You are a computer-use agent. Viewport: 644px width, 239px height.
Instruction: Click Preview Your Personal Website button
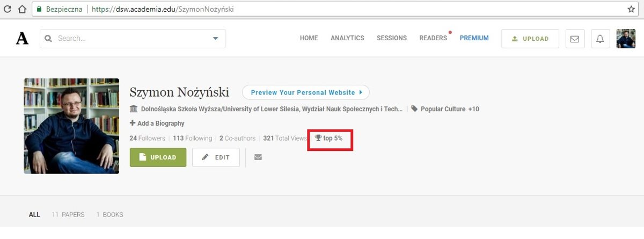coord(306,92)
